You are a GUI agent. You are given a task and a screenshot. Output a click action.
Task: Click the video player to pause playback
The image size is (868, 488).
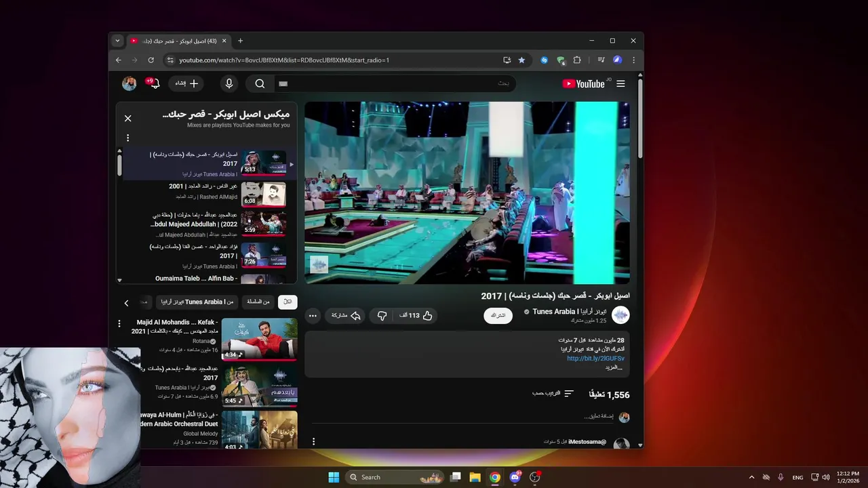[467, 192]
